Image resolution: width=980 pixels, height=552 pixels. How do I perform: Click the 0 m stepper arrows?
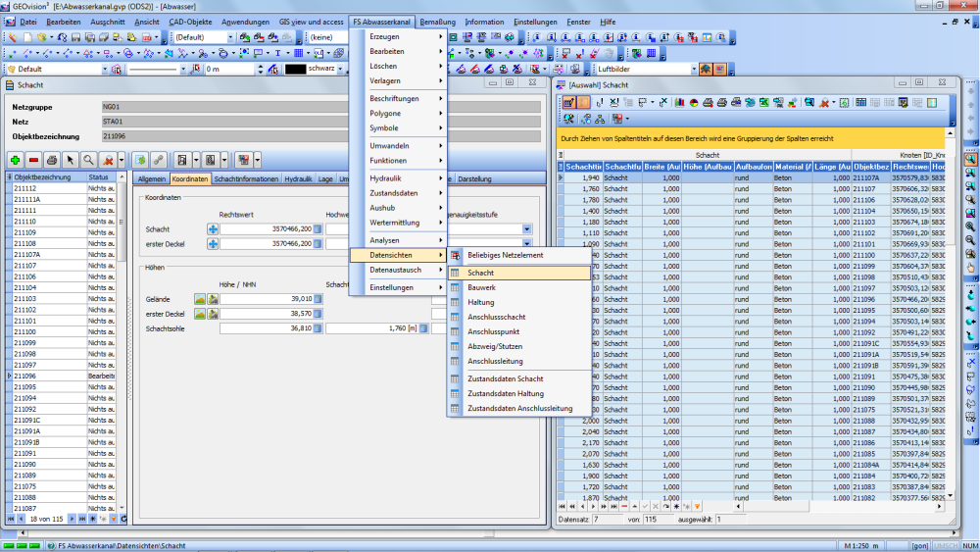(x=261, y=69)
